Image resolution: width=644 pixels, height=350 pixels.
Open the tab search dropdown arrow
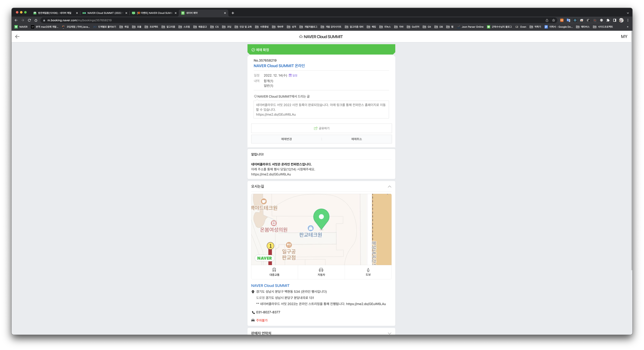[x=628, y=13]
